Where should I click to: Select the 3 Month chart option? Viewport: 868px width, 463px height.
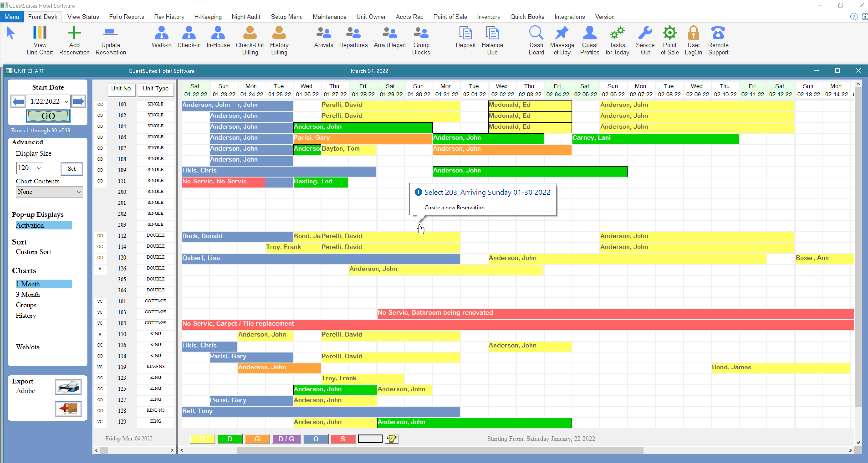(28, 294)
